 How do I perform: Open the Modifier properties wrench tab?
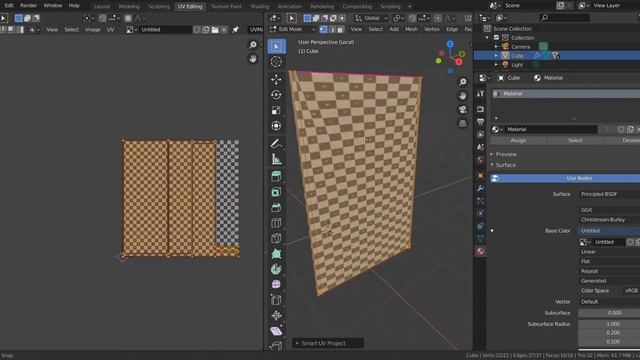point(480,188)
